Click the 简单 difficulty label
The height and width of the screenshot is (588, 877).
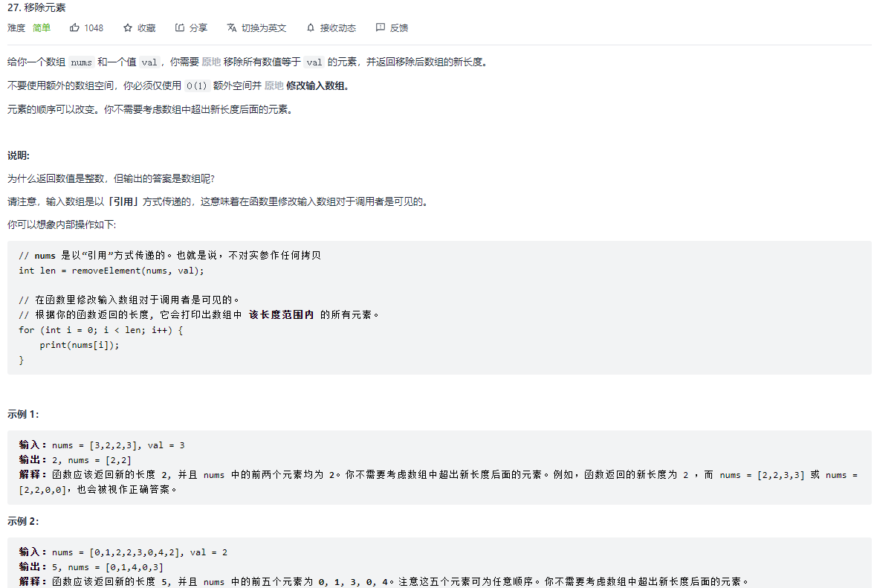click(41, 28)
